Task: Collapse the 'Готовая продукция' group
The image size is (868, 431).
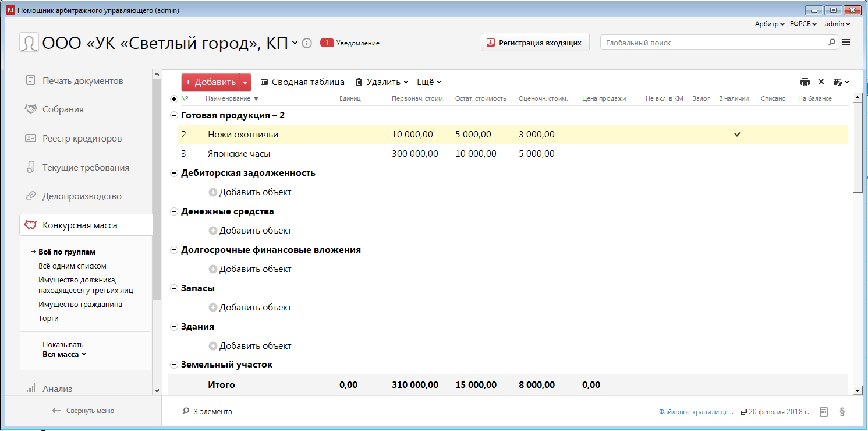Action: 173,115
